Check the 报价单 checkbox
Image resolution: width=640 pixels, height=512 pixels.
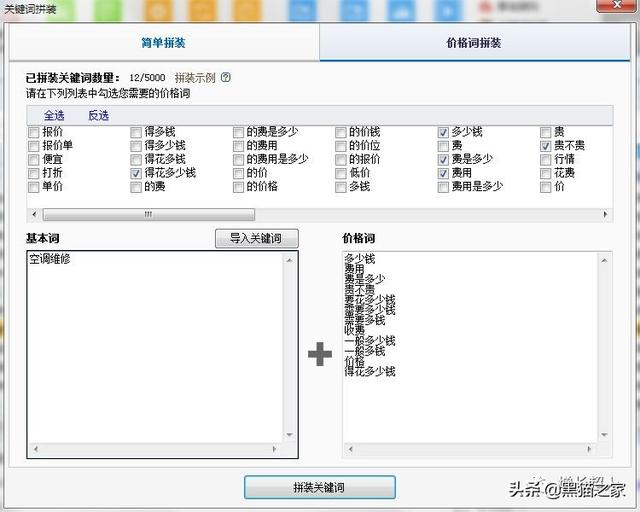[33, 146]
